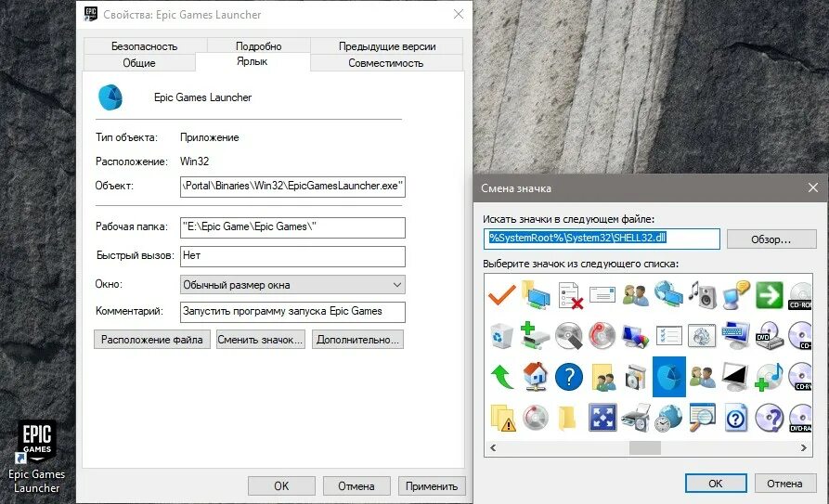Open the Совместимость tab
The image size is (829, 504).
pos(386,63)
